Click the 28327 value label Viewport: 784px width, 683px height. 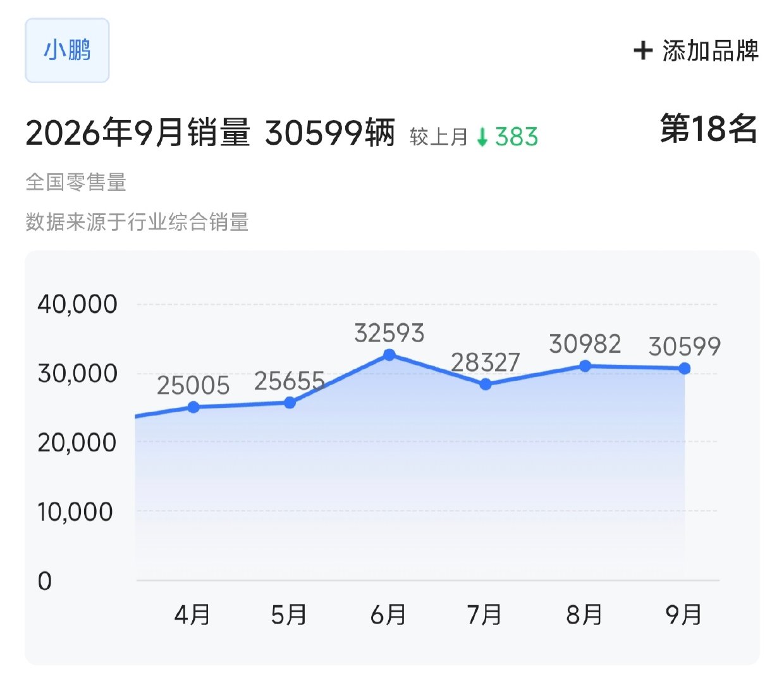[x=486, y=362]
